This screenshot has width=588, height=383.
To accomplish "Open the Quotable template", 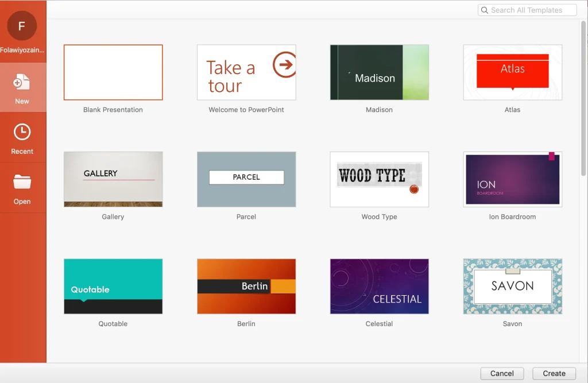I will (113, 286).
